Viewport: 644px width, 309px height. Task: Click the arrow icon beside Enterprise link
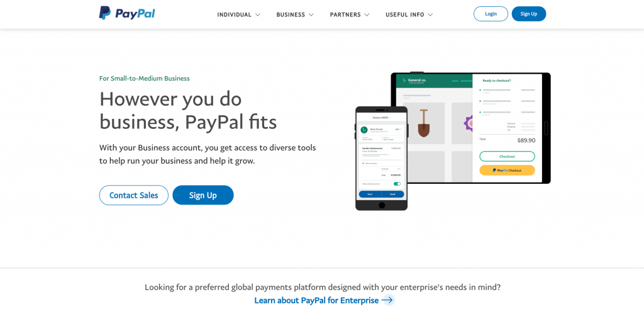387,300
